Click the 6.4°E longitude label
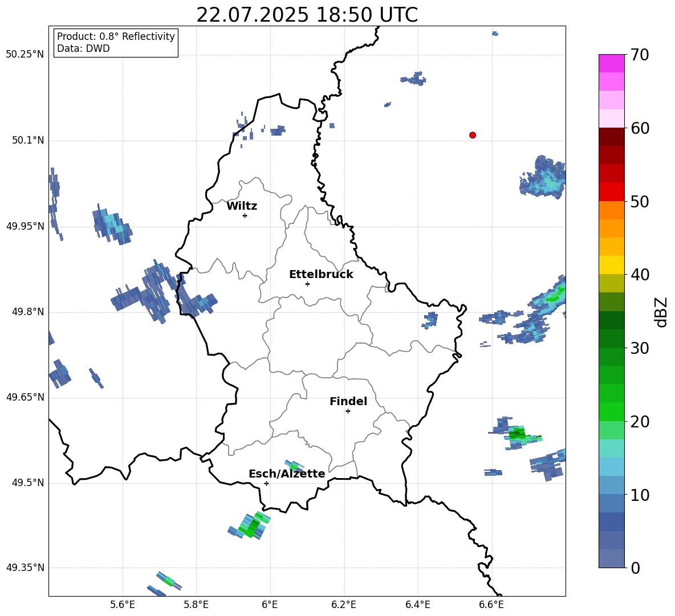Image resolution: width=675 pixels, height=616 pixels. (417, 605)
